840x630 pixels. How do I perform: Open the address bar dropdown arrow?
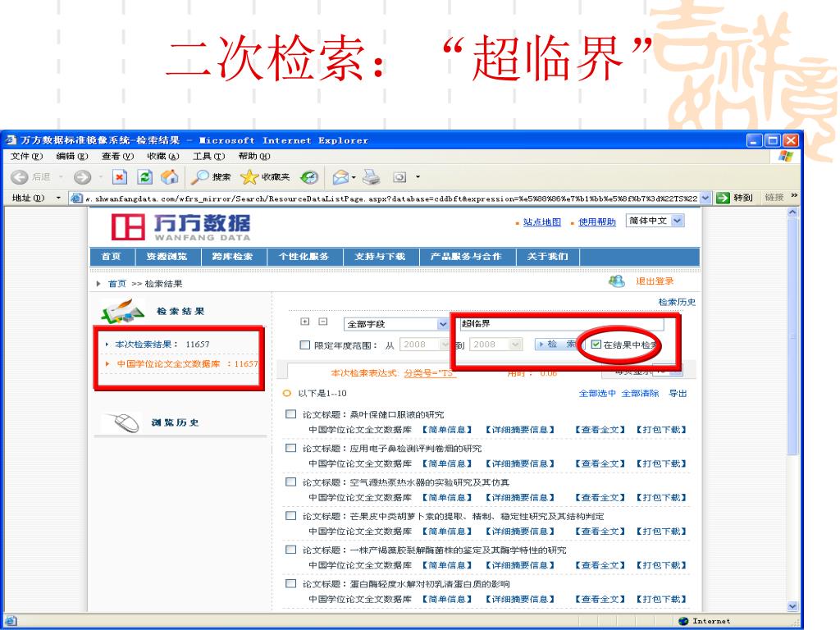(705, 199)
